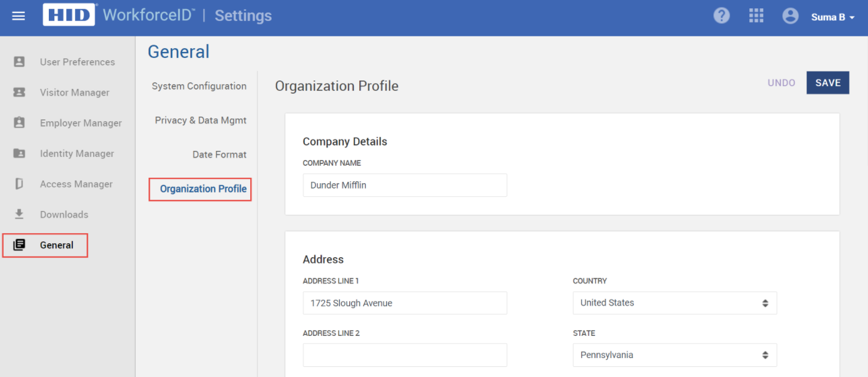
Task: Expand the State dropdown showing Pennsylvania
Action: tap(674, 355)
